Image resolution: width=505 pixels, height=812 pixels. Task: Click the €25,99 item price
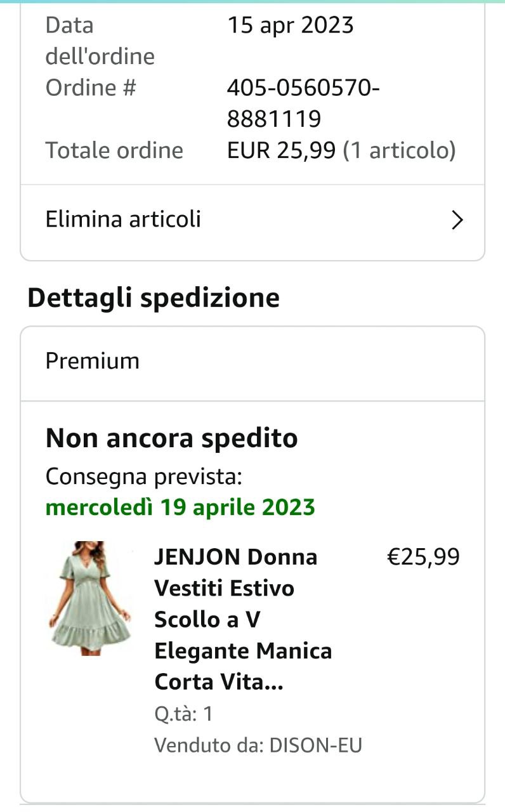(x=423, y=557)
